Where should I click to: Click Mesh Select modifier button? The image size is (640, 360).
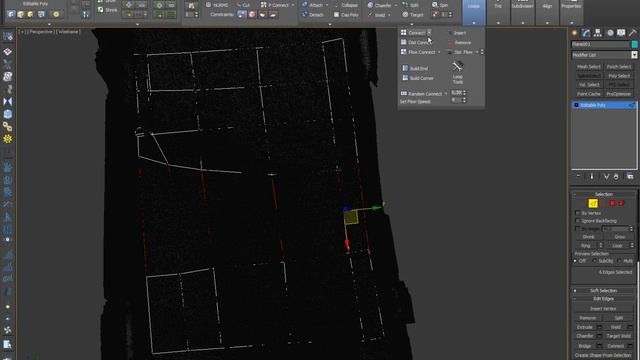point(589,67)
